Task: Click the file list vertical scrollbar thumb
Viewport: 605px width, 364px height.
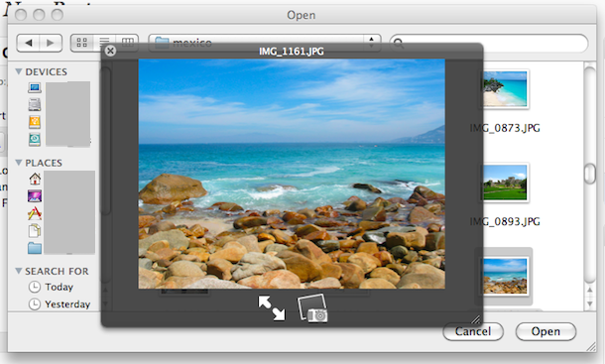Action: 590,174
